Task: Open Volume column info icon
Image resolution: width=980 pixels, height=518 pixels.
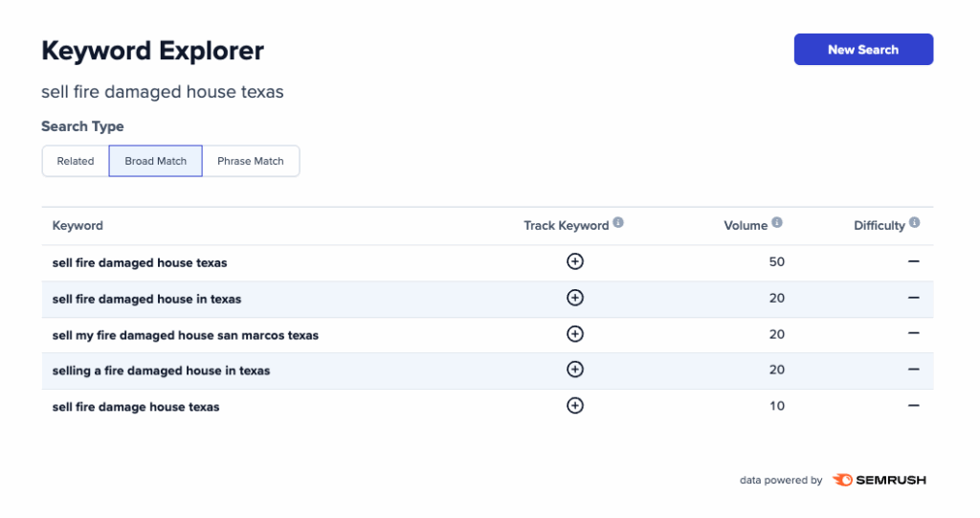Action: click(777, 223)
